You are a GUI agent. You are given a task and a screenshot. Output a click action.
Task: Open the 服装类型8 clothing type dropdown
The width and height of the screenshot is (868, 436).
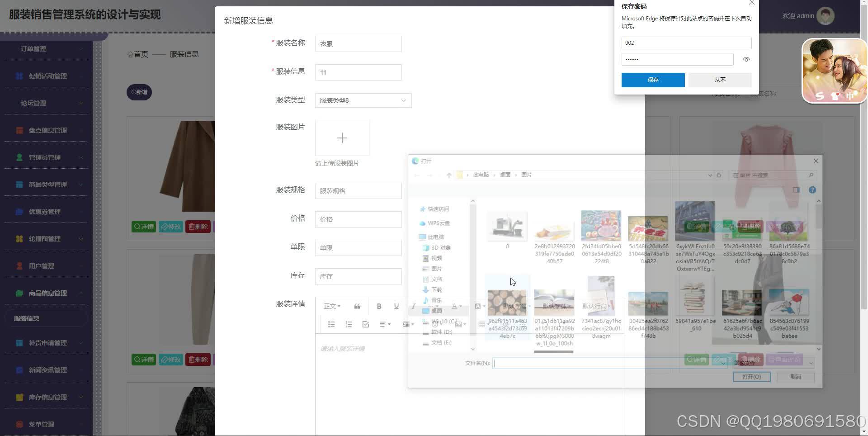pos(362,100)
